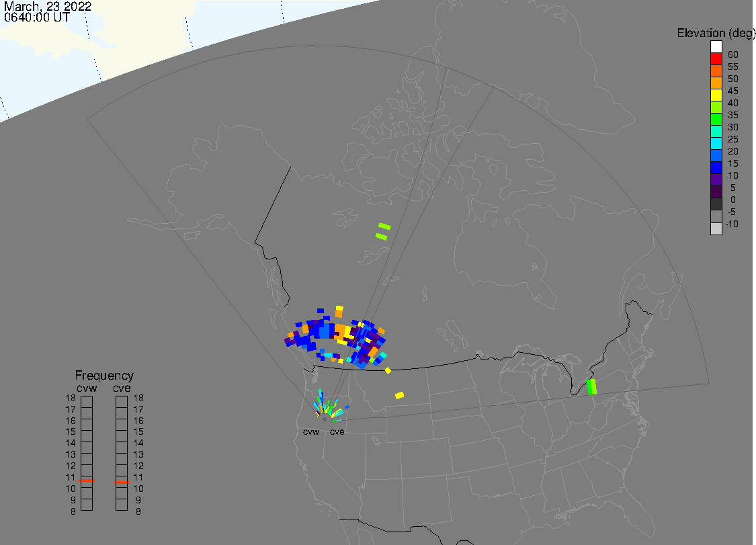Click the cvw station label on map
The width and height of the screenshot is (756, 545).
[310, 432]
